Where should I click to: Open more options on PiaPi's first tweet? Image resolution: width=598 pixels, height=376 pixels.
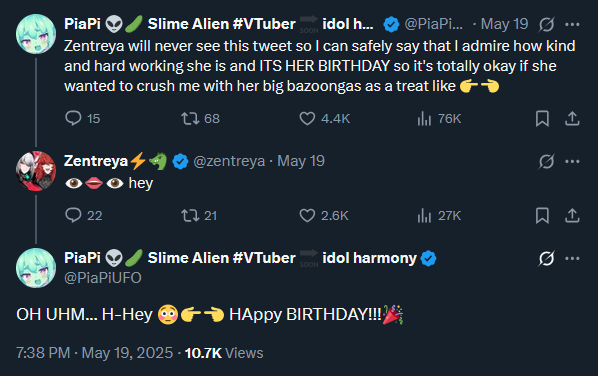[x=572, y=24]
